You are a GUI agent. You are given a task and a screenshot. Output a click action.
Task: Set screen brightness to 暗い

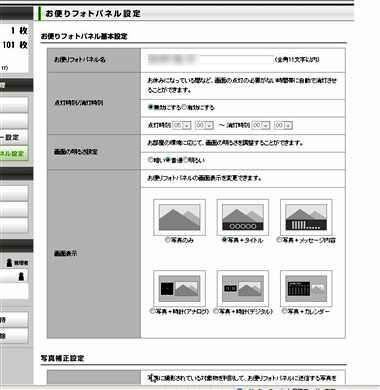150,160
